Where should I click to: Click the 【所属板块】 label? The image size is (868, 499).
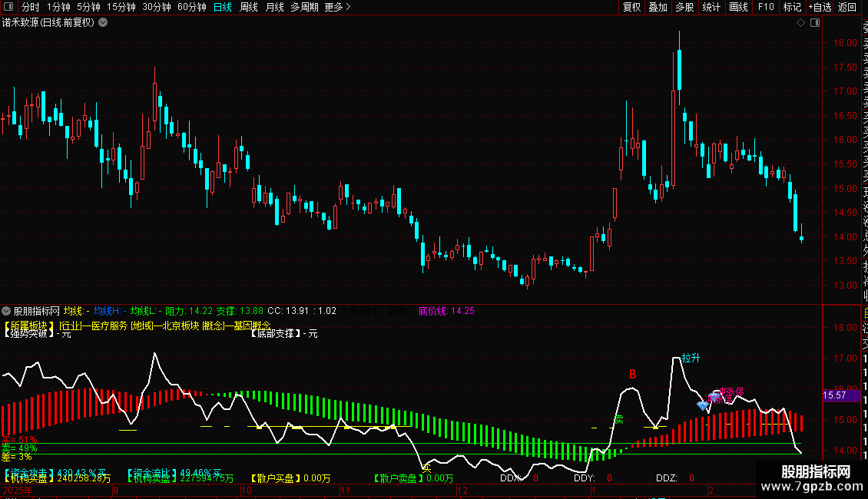coord(29,326)
